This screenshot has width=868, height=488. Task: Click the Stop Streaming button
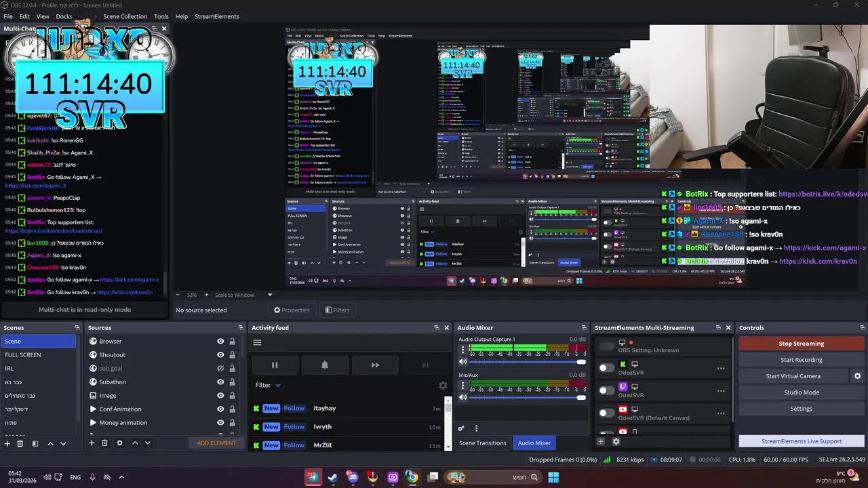[x=802, y=344]
